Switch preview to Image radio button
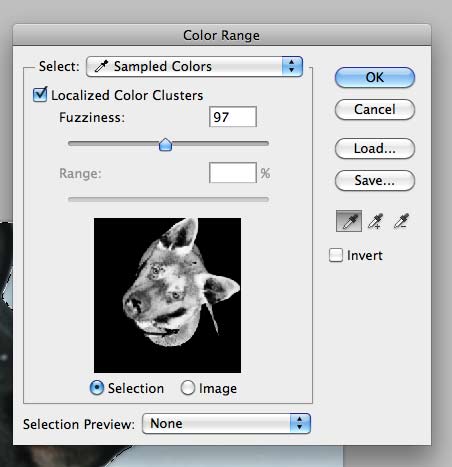Screen dimensions: 452x467 [188, 388]
